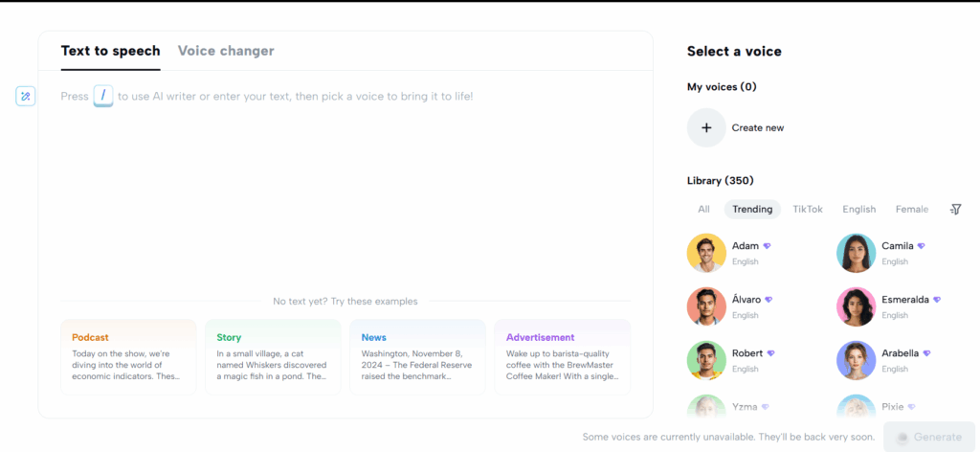Select Arabella's voice avatar

click(856, 360)
